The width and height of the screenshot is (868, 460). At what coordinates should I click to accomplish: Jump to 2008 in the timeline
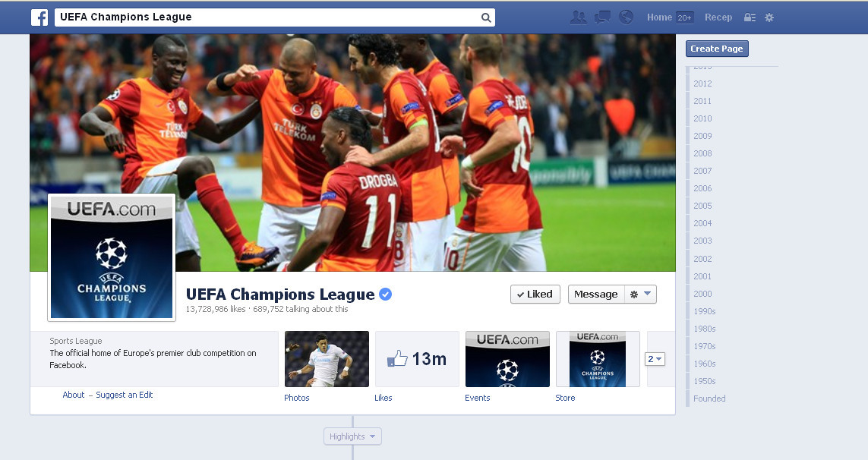click(702, 153)
